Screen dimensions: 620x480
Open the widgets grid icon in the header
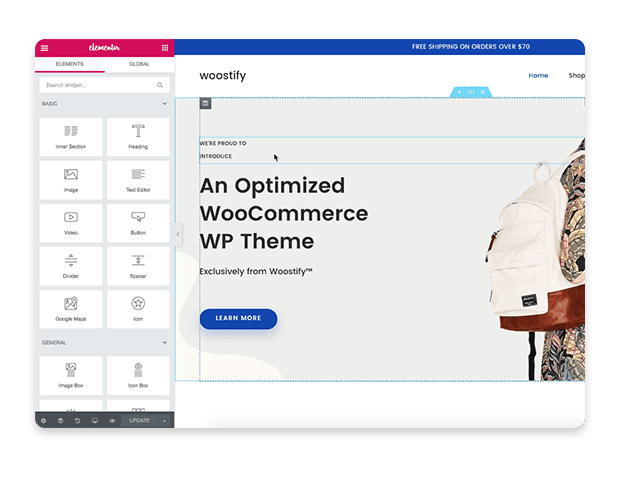pyautogui.click(x=165, y=48)
